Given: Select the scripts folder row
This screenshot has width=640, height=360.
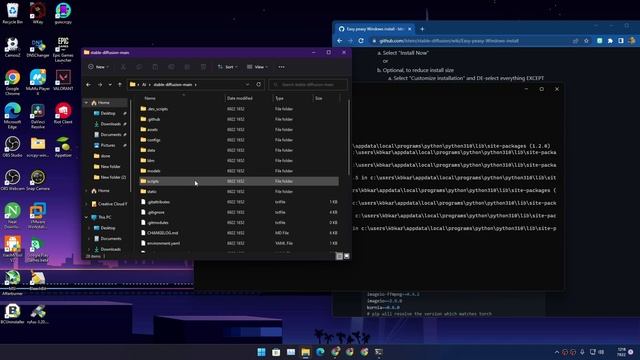Looking at the screenshot, I should (239, 181).
